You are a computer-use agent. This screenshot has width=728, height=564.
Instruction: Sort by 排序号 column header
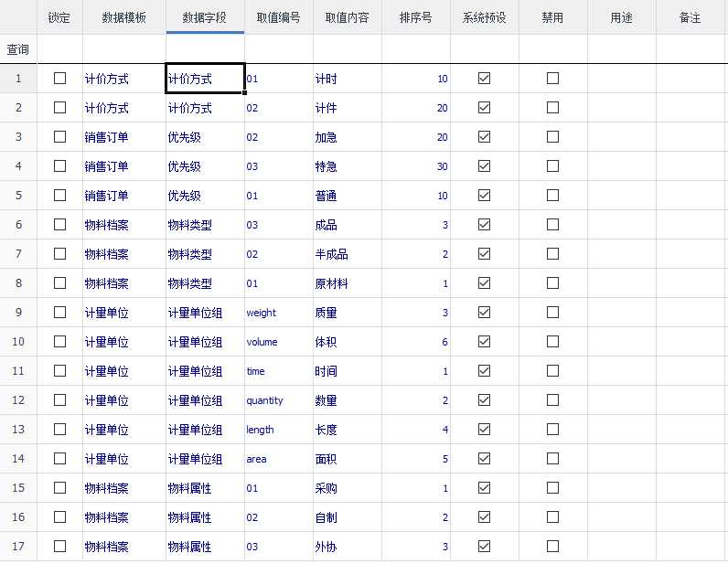click(416, 17)
